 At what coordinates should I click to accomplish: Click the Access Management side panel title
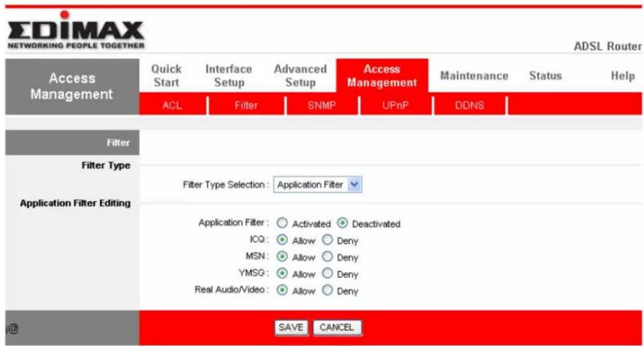pos(72,86)
